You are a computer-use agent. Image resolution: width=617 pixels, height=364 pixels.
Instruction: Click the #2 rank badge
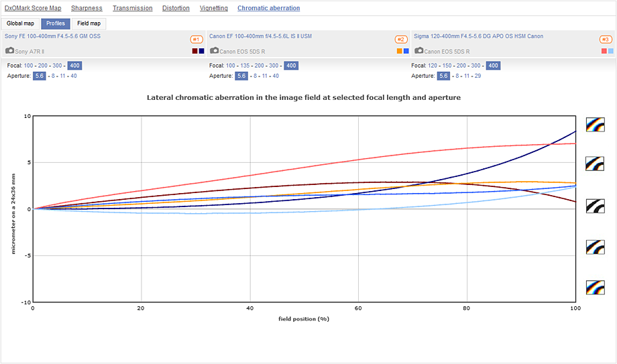pyautogui.click(x=401, y=40)
